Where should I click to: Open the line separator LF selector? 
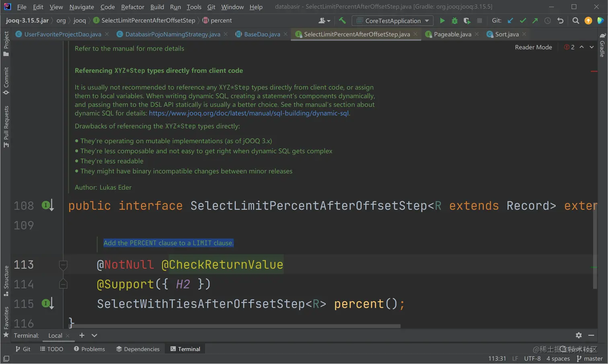515,358
